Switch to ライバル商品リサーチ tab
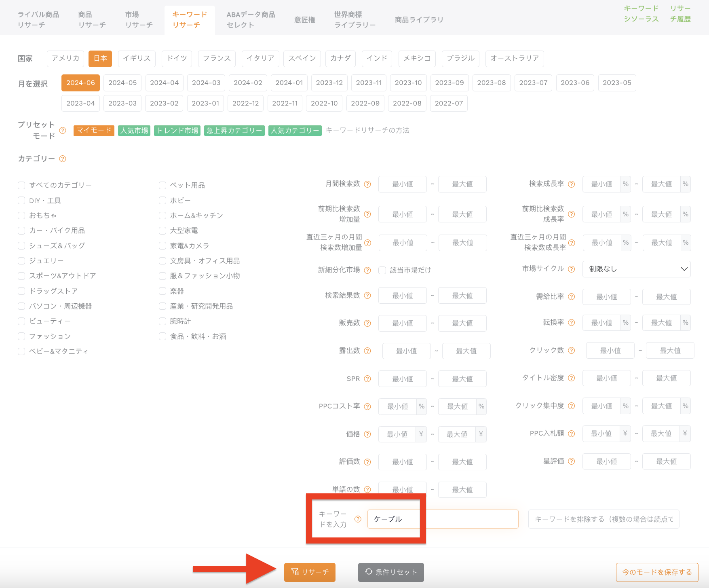Viewport: 709px width, 588px height. tap(39, 19)
